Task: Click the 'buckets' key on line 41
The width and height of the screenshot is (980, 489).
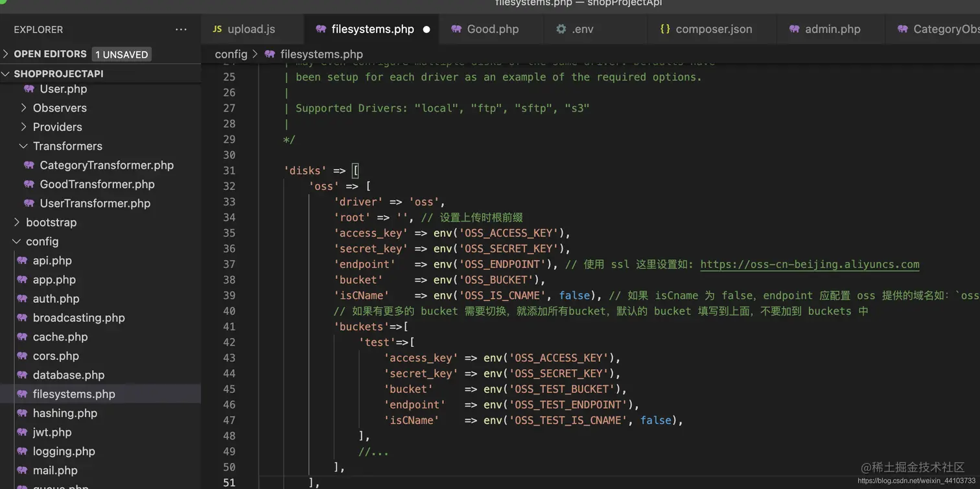Action: 361,327
